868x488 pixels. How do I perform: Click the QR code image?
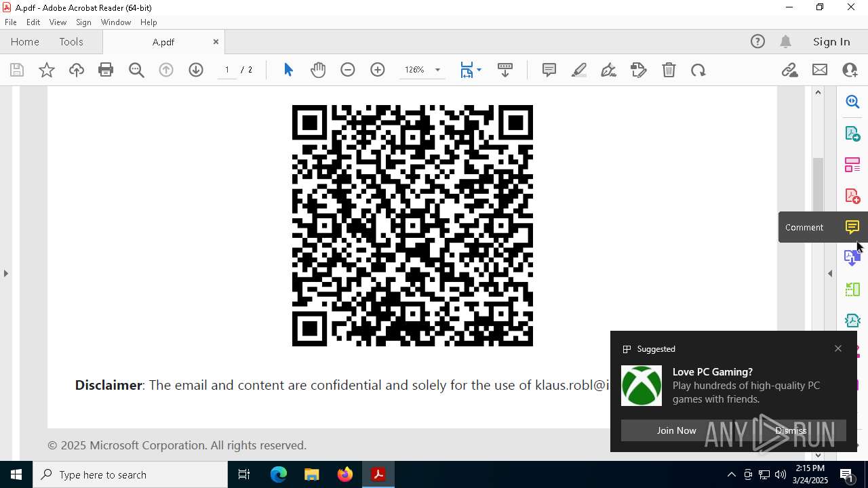[x=412, y=226]
